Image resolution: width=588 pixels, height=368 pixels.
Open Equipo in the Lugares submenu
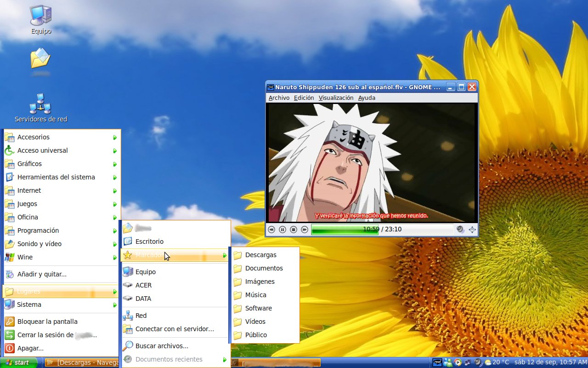click(x=175, y=272)
